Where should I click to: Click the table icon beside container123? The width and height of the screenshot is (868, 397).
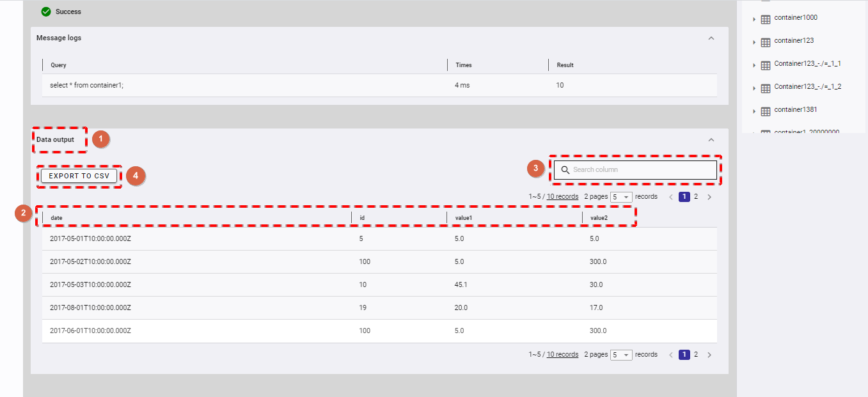(765, 43)
